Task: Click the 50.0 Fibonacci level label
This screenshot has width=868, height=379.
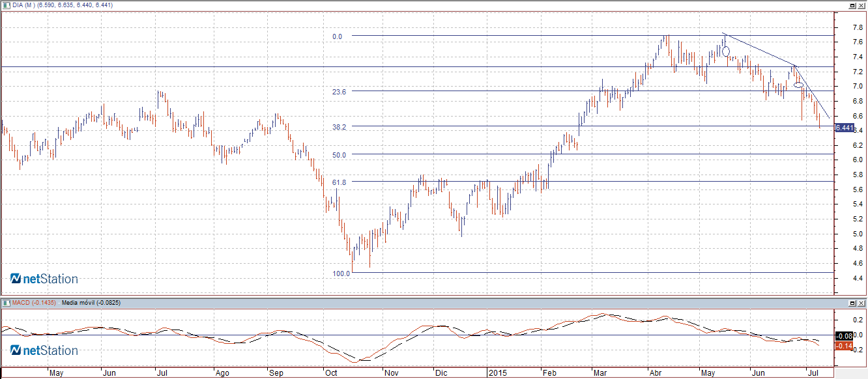Action: click(338, 155)
